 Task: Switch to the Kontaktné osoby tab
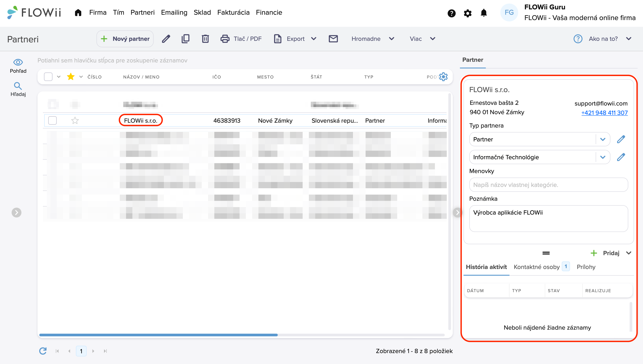pos(541,267)
